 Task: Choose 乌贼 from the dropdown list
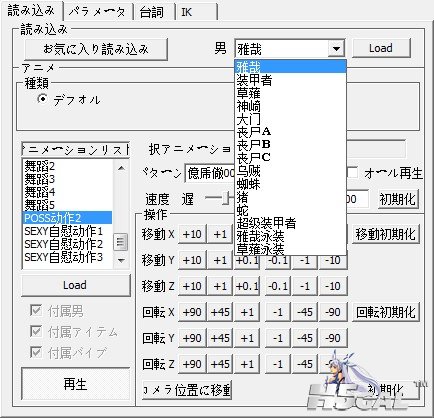(291, 171)
